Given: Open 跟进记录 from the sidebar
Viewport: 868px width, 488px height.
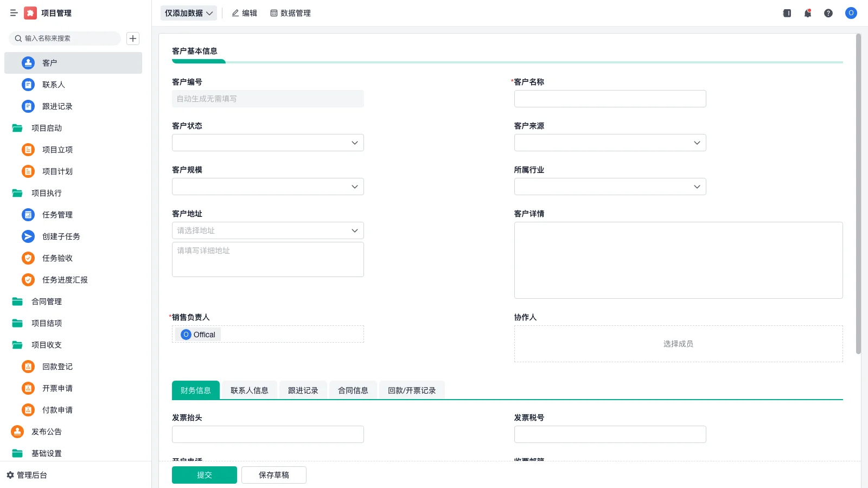Looking at the screenshot, I should pos(57,106).
